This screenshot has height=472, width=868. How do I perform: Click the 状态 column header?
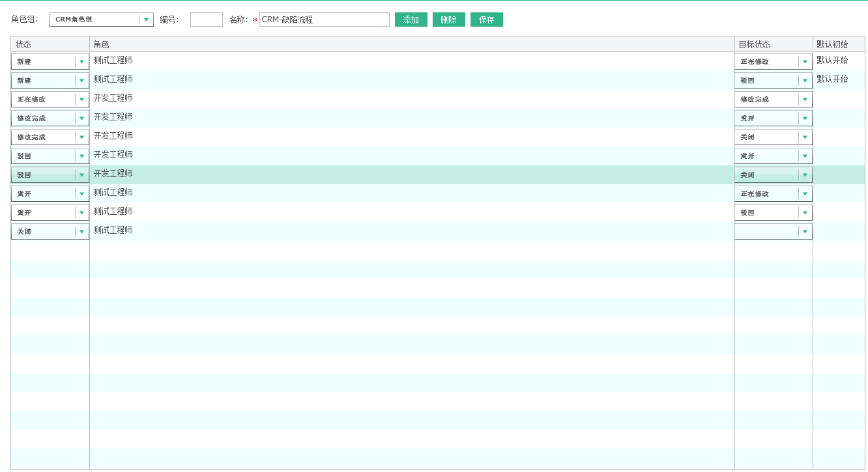point(23,44)
